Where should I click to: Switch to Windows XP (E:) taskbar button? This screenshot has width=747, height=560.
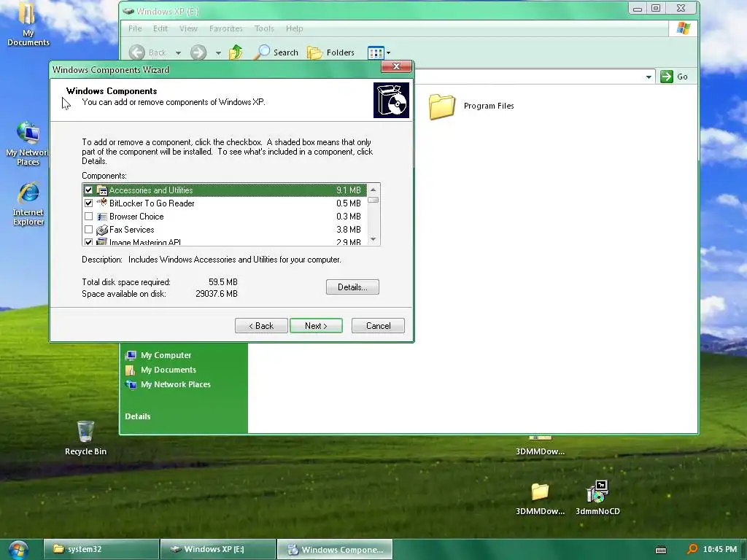pos(218,549)
